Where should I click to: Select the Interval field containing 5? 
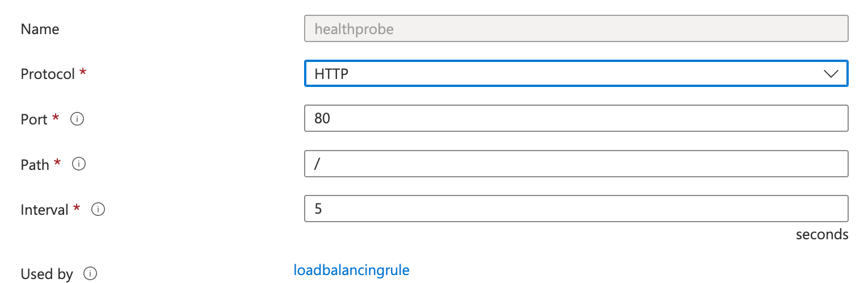click(x=576, y=209)
